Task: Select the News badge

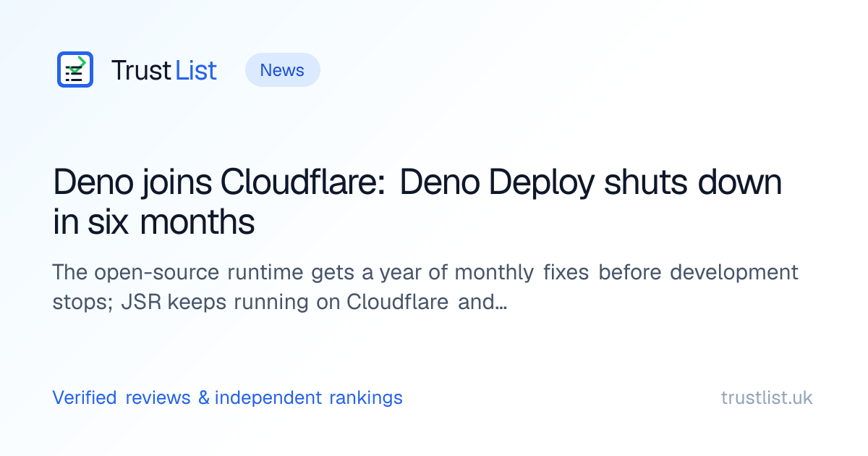Action: click(282, 70)
